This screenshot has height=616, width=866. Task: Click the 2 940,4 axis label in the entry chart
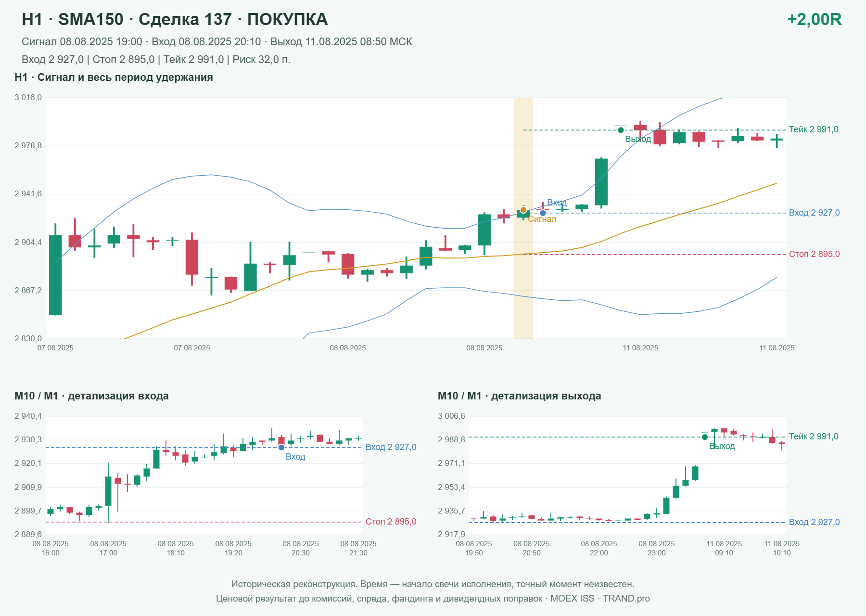pyautogui.click(x=28, y=416)
